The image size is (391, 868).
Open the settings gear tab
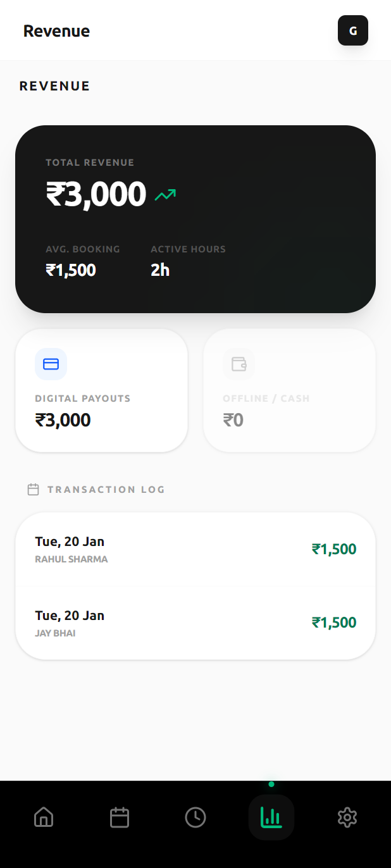click(347, 817)
